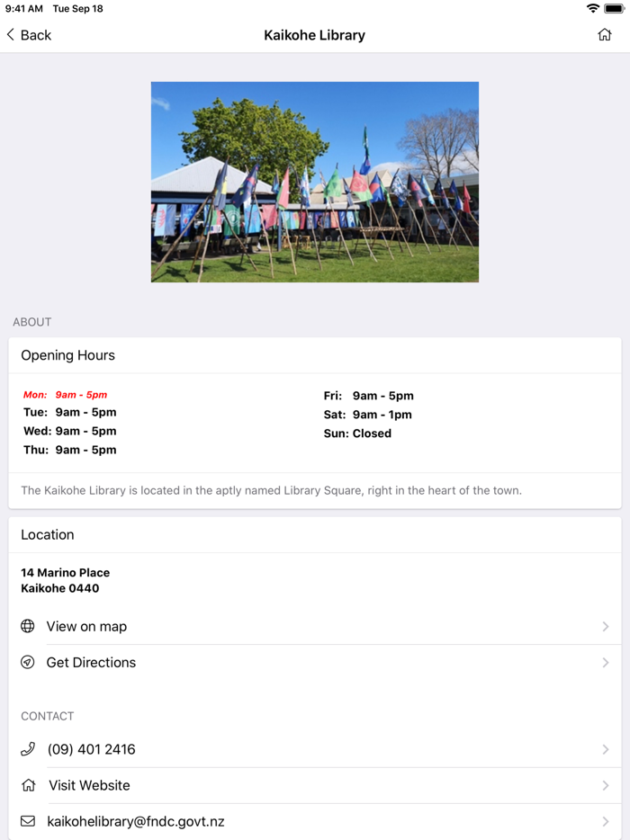
Task: Call (09) 401 2416
Action: coord(91,749)
